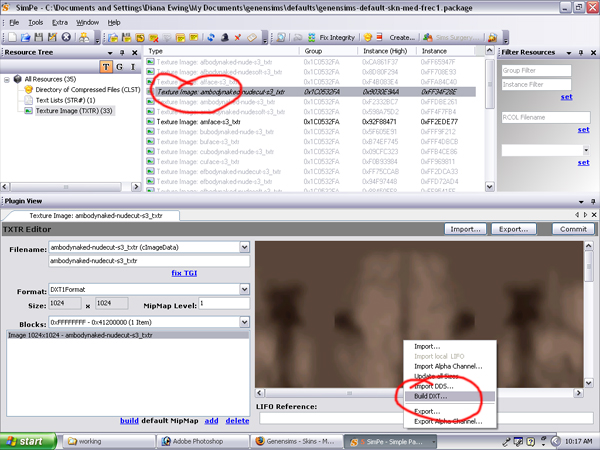Click the New package toolbar icon
600x450 pixels.
(12, 37)
